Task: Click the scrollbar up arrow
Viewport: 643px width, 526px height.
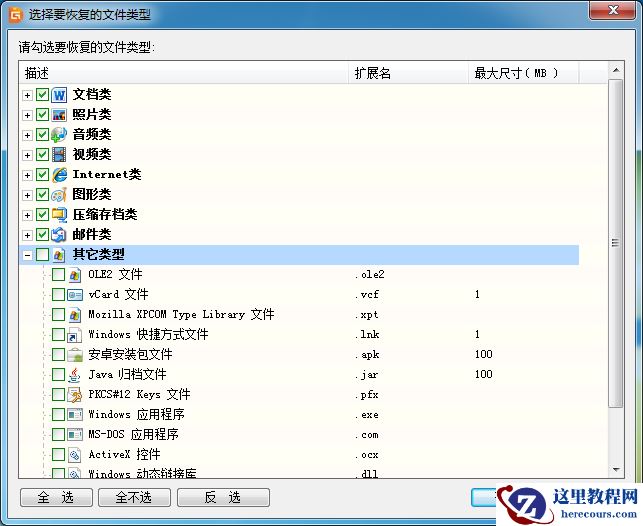Action: tap(616, 71)
